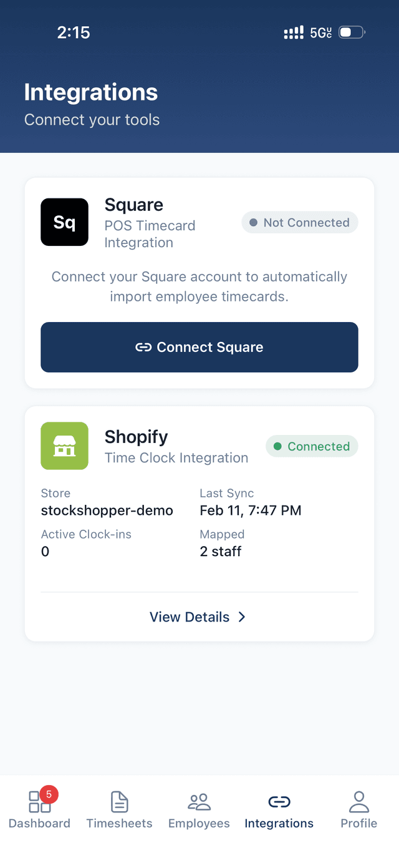The height and width of the screenshot is (868, 399).
Task: Open the Profile person icon
Action: pyautogui.click(x=358, y=802)
